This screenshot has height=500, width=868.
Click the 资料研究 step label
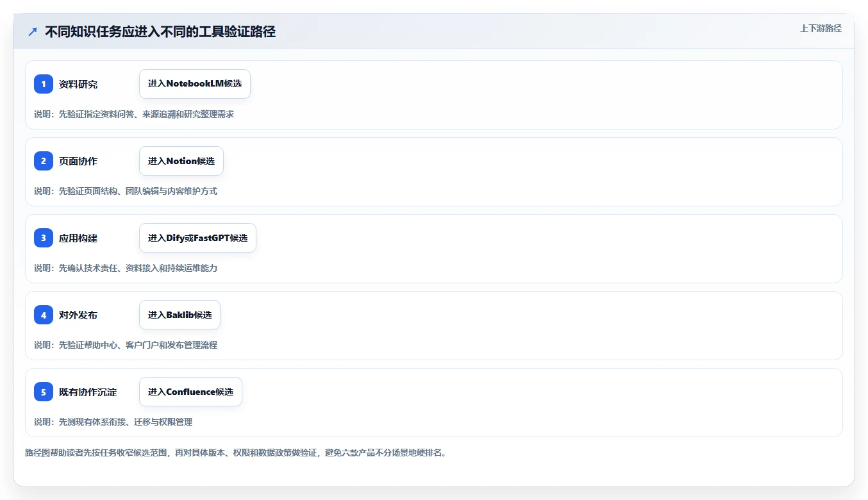78,85
